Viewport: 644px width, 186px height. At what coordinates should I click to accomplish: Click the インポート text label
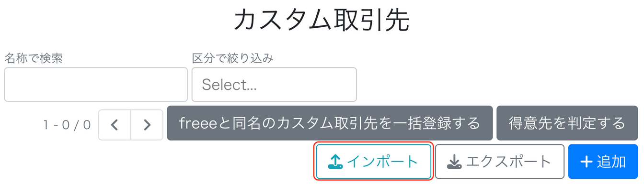(x=382, y=162)
